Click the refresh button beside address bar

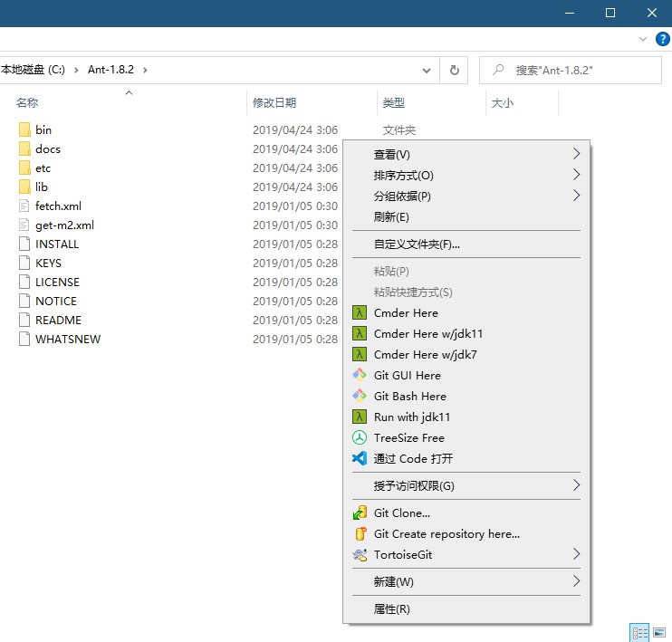(454, 70)
